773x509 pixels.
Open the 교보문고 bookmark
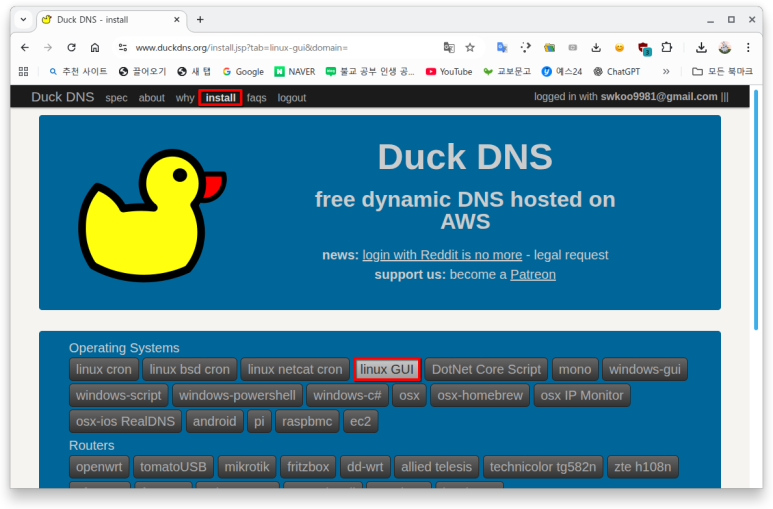coord(507,72)
